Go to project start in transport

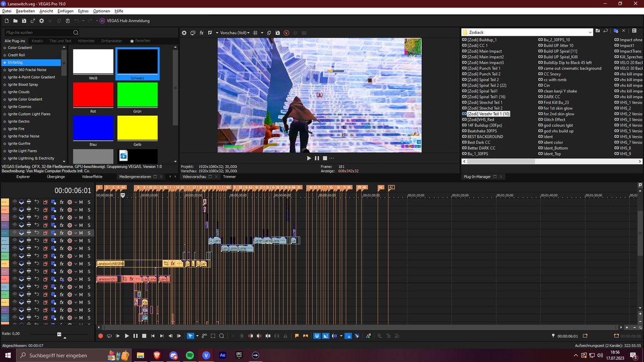153,336
